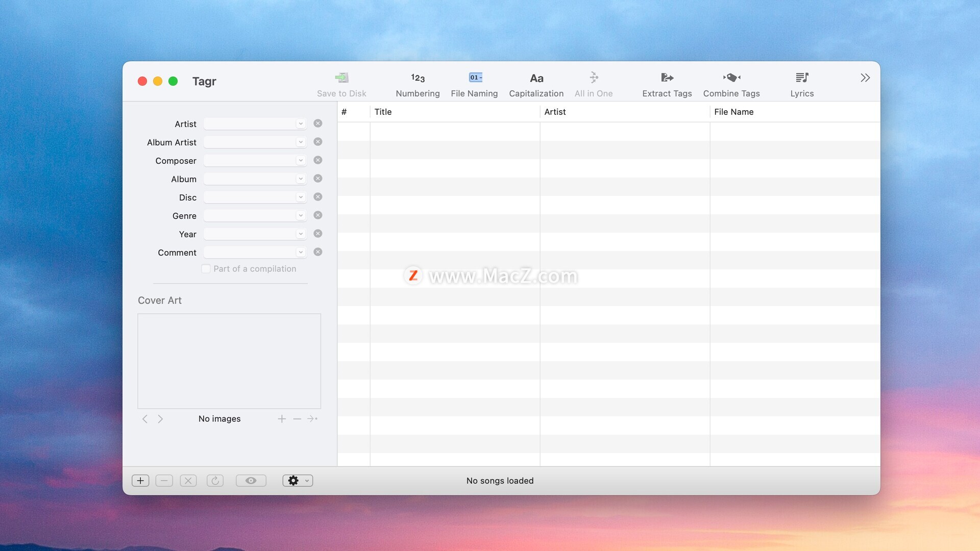
Task: Clear the Album Artist field
Action: point(317,142)
